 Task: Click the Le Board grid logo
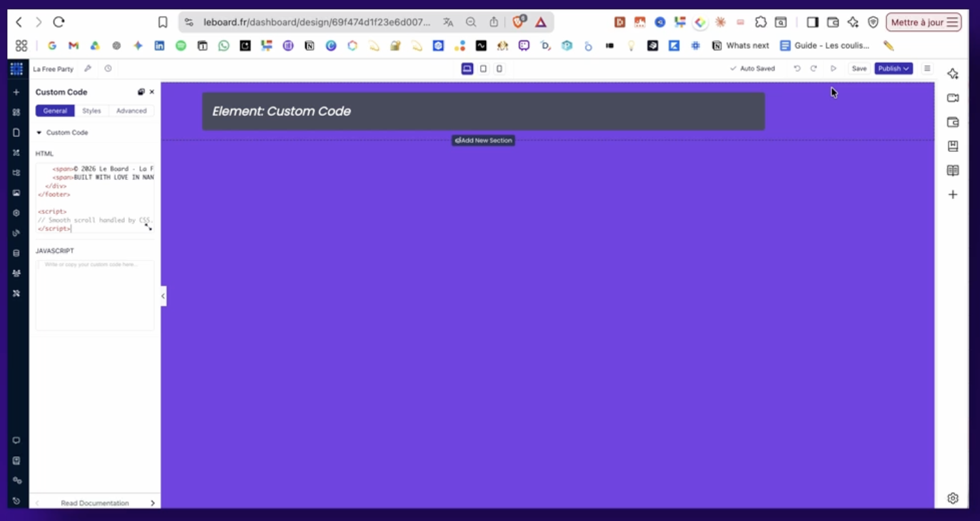[x=16, y=69]
